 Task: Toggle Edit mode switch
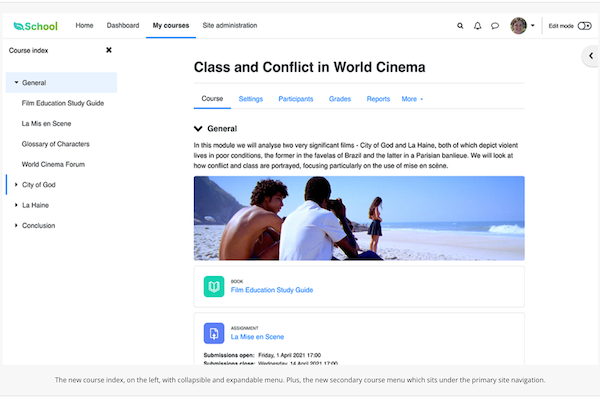(584, 25)
